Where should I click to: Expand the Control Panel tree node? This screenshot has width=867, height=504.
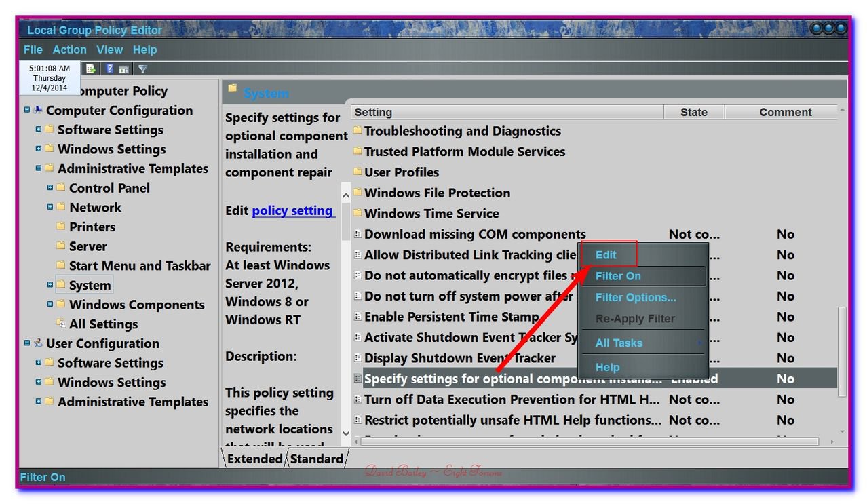click(x=50, y=188)
